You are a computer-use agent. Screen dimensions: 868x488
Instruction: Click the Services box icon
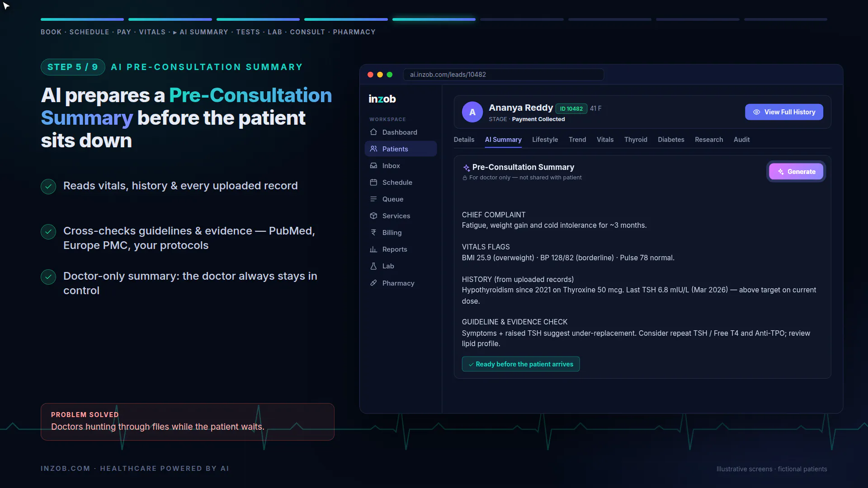(373, 216)
